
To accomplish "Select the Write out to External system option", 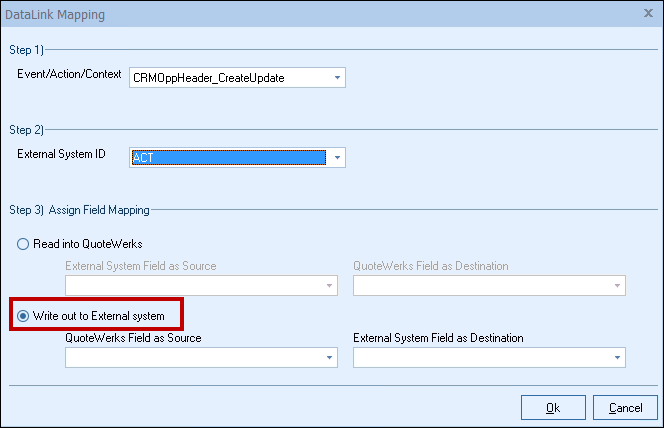I will [24, 316].
